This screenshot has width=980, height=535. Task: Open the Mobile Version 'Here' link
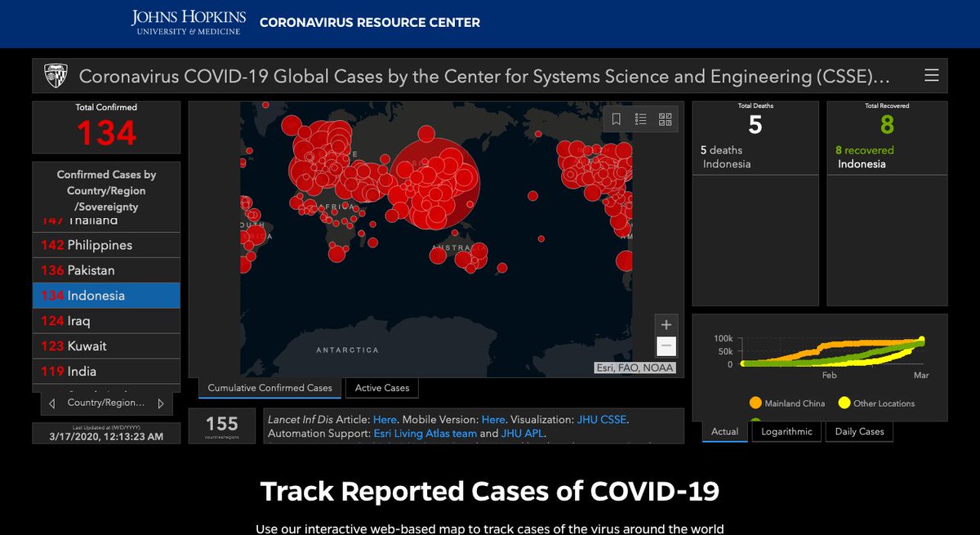493,419
